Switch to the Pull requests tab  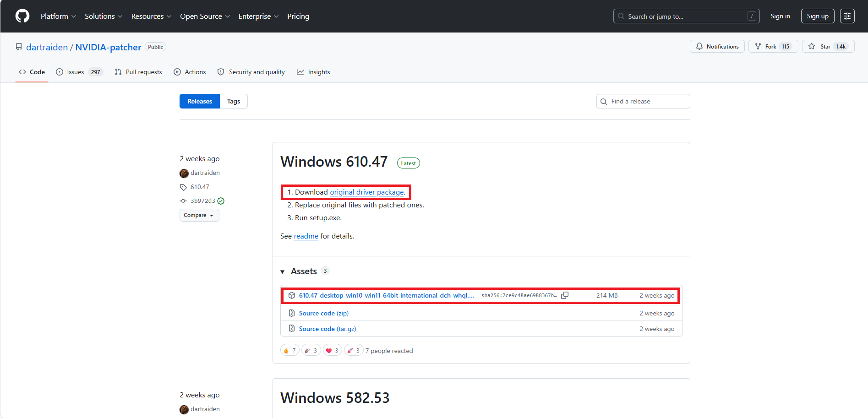point(138,72)
